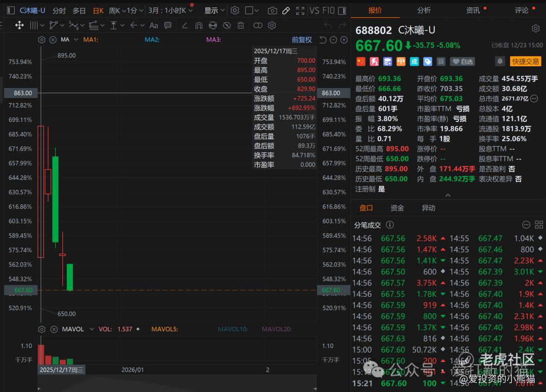The height and width of the screenshot is (392, 546).
Task: Open chart settings gear beside 显示
Action: click(235, 11)
